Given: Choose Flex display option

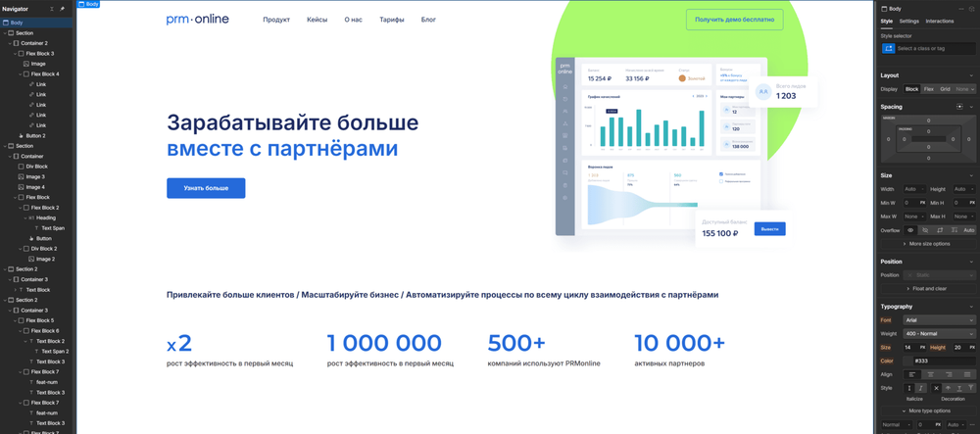Looking at the screenshot, I should pyautogui.click(x=929, y=89).
